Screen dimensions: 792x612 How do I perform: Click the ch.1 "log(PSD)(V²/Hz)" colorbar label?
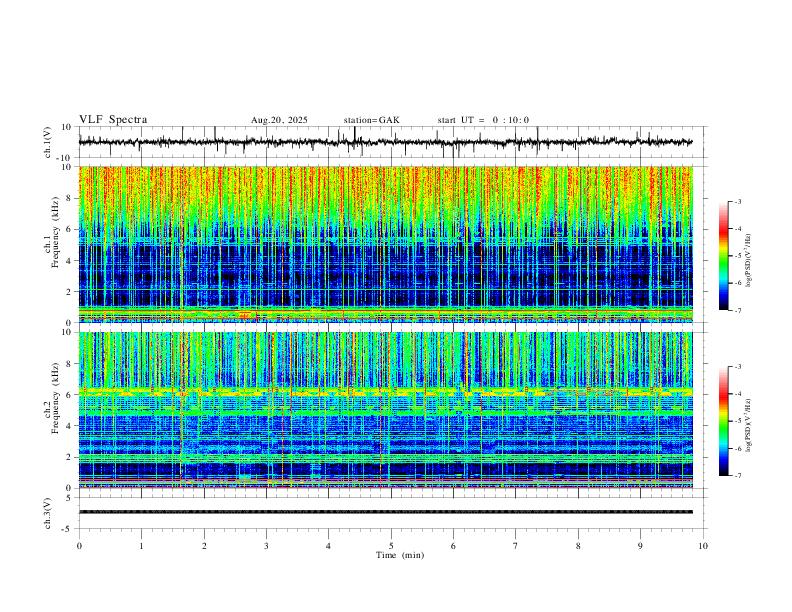(x=748, y=261)
